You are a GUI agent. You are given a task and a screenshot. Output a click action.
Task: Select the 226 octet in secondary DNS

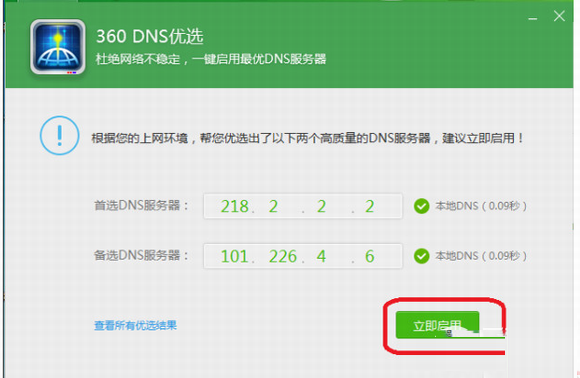[283, 256]
